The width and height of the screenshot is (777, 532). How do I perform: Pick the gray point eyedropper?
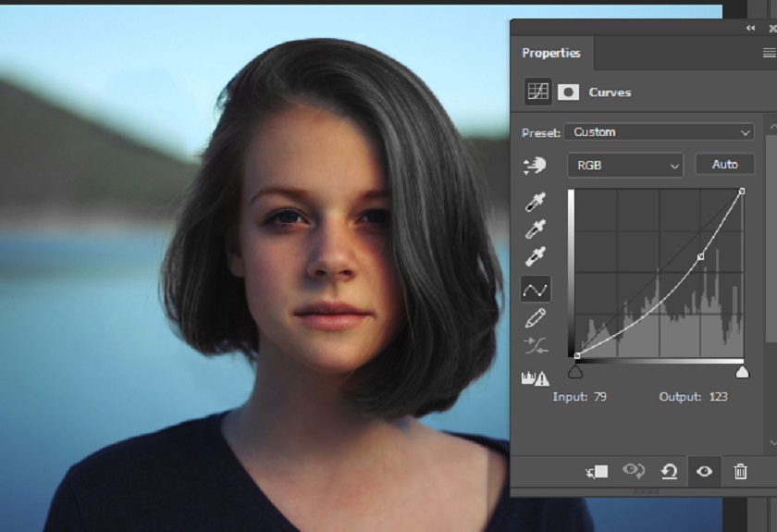tap(536, 229)
